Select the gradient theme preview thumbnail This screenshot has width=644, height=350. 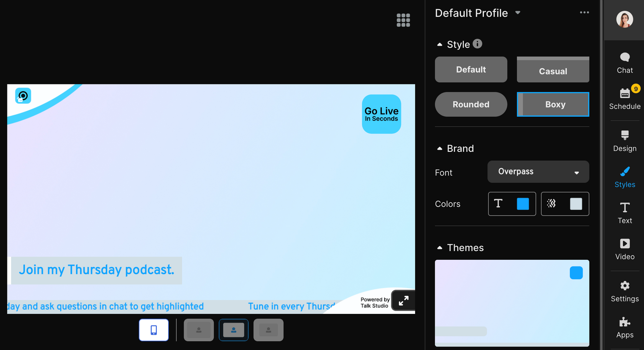click(x=512, y=303)
